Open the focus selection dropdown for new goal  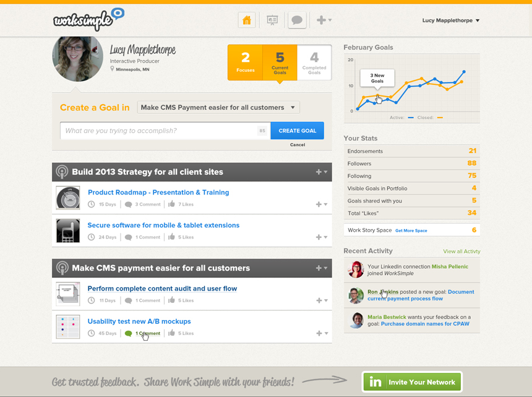[x=218, y=107]
